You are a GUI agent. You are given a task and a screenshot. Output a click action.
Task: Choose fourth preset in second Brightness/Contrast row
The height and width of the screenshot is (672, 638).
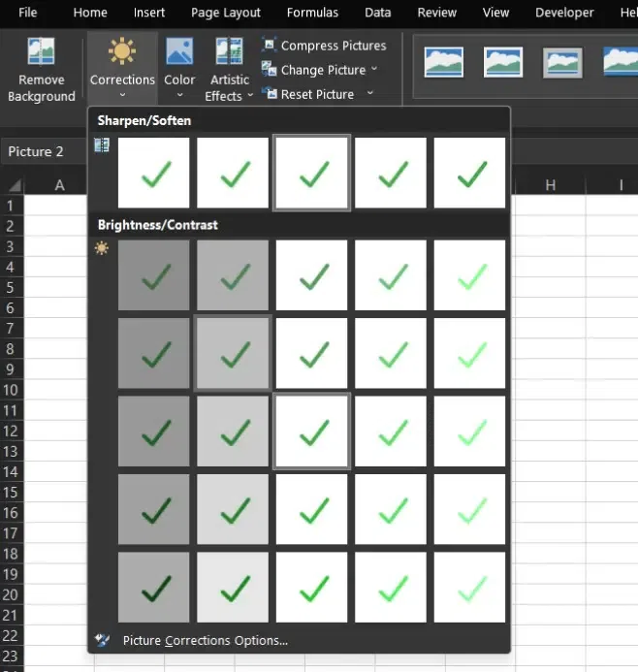[x=391, y=353]
